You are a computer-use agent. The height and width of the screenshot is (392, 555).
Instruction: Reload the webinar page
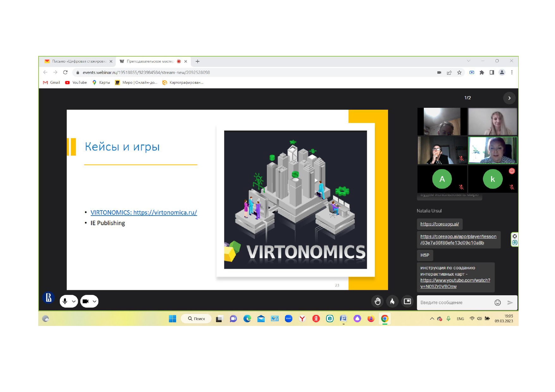tap(65, 72)
